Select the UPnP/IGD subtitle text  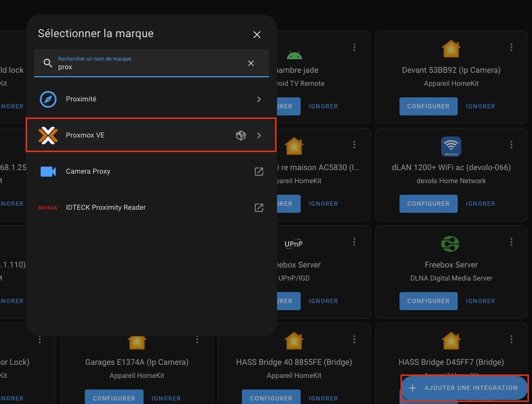(294, 278)
